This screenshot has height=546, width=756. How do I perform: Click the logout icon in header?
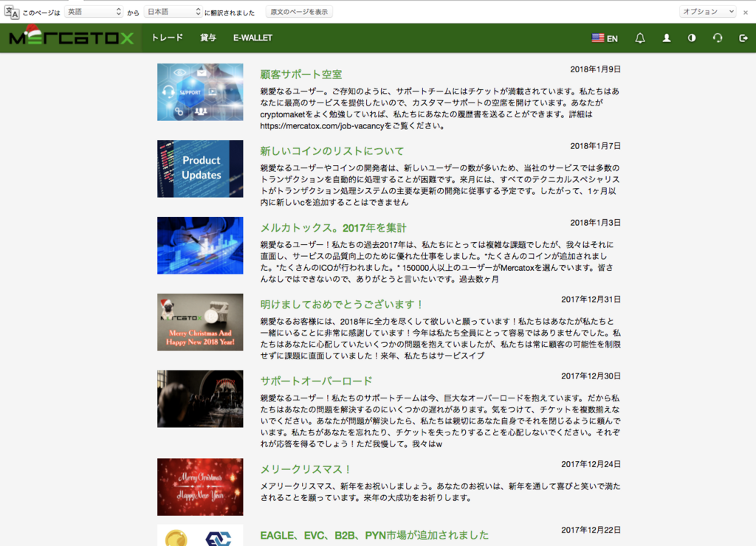click(743, 38)
